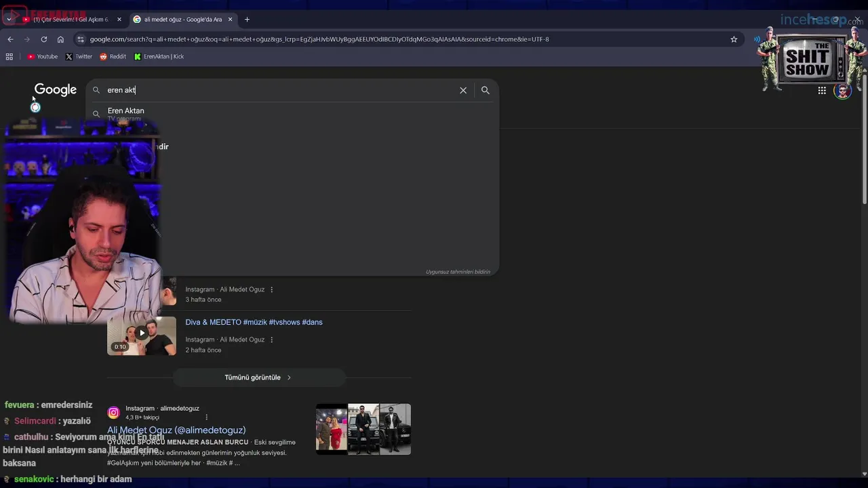The image size is (868, 488).
Task: Go back using browser back arrow
Action: (x=10, y=39)
